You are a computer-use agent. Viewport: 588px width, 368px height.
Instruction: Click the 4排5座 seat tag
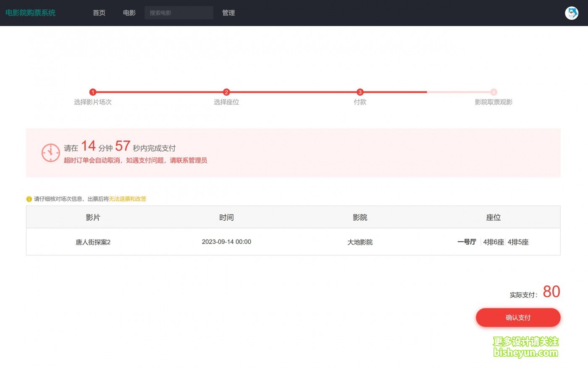pos(518,242)
